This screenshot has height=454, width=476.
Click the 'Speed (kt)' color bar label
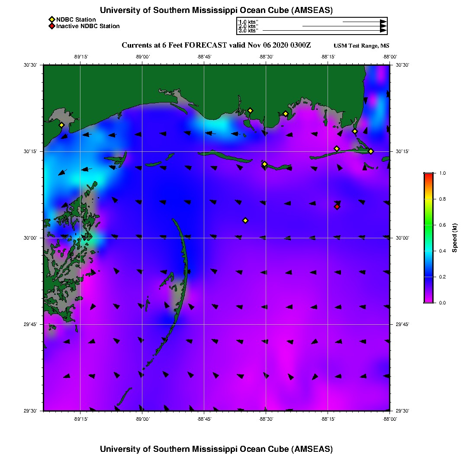(455, 238)
